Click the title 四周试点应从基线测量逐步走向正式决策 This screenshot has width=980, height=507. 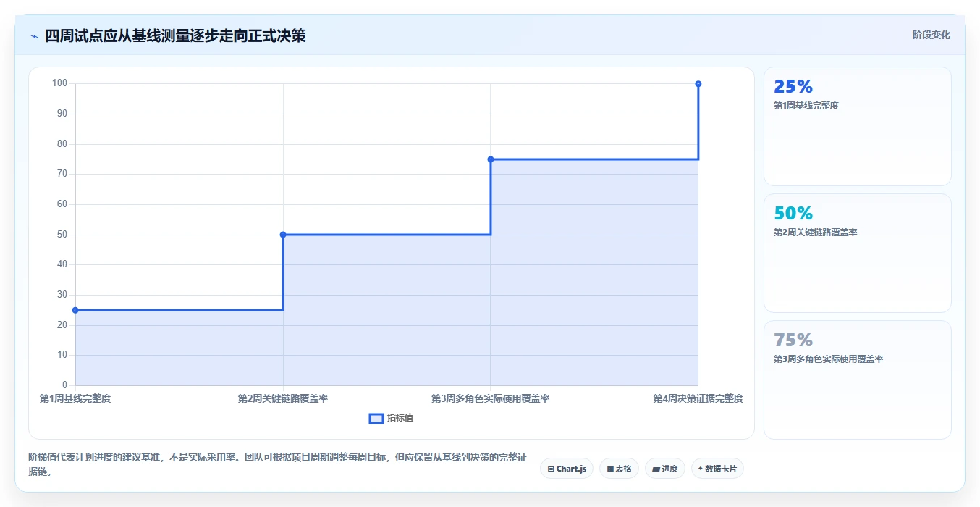[x=175, y=35]
